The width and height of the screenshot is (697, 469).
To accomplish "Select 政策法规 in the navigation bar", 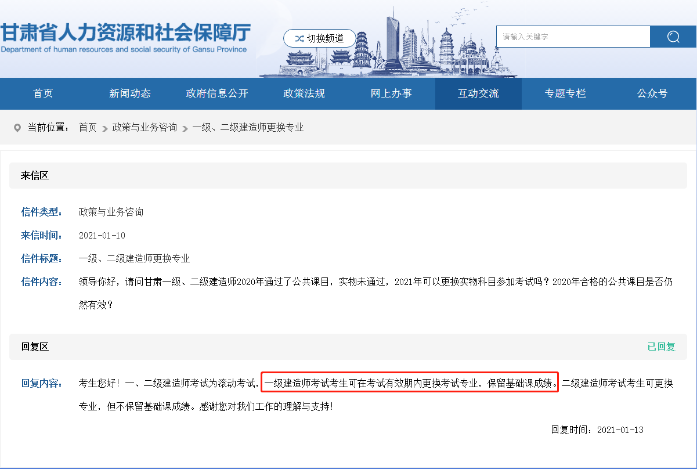I will 304,93.
